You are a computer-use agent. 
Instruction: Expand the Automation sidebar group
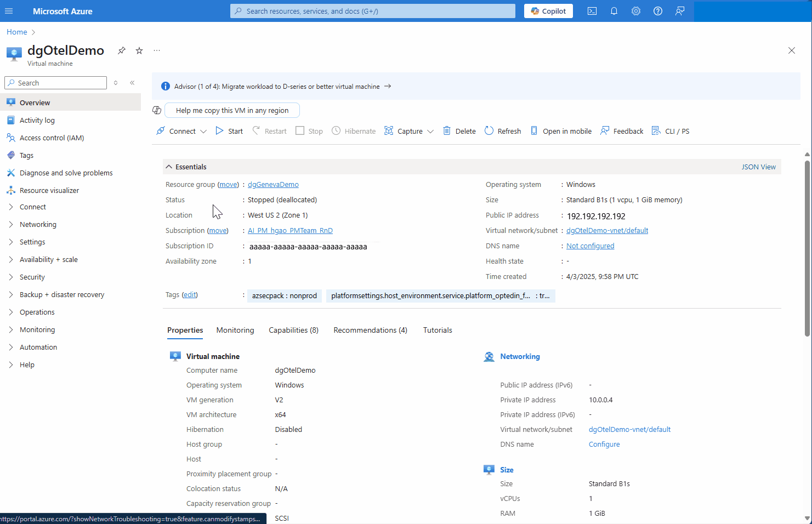[11, 347]
